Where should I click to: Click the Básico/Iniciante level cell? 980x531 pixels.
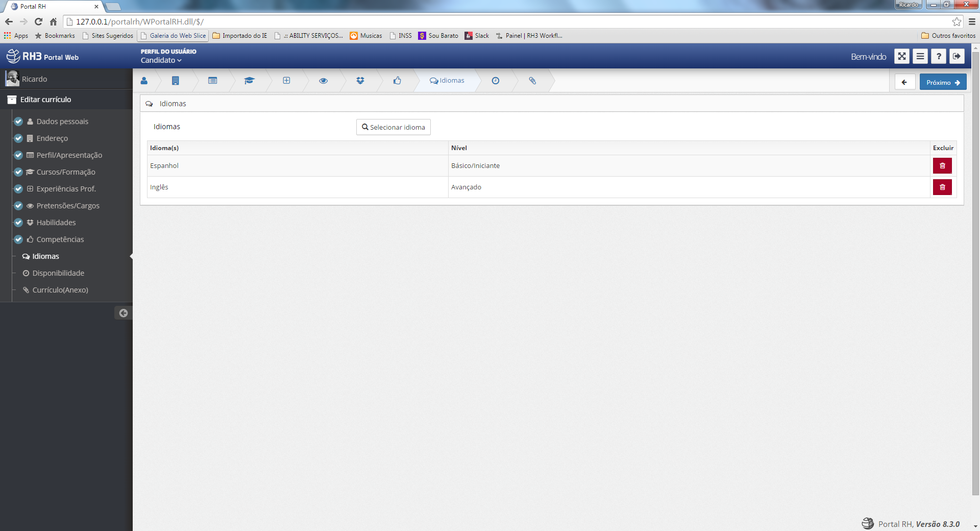(x=689, y=166)
